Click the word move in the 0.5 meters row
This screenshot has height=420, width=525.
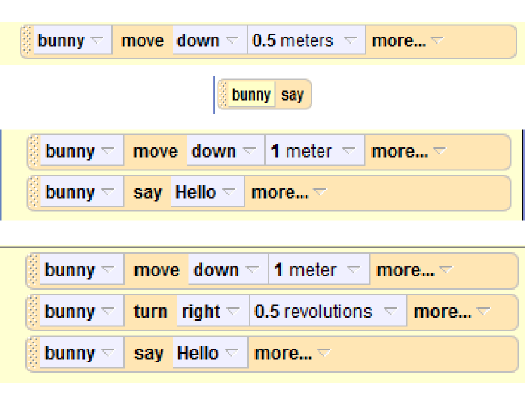pyautogui.click(x=142, y=41)
